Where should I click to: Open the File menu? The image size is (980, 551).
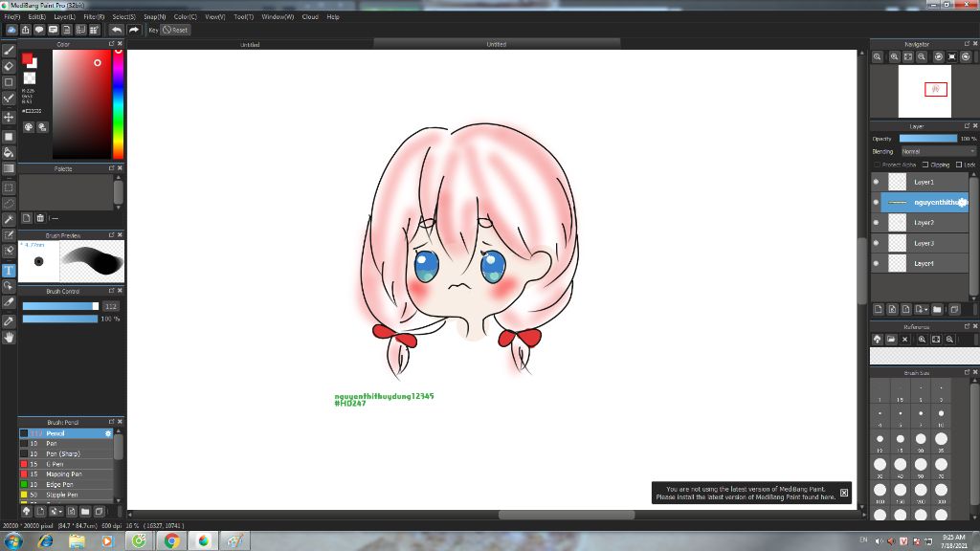(x=11, y=17)
